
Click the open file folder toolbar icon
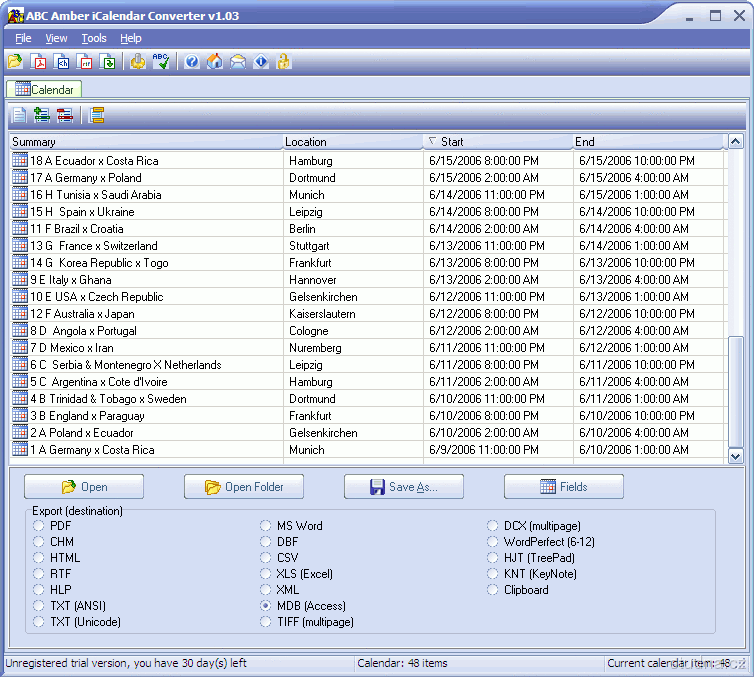pyautogui.click(x=15, y=62)
